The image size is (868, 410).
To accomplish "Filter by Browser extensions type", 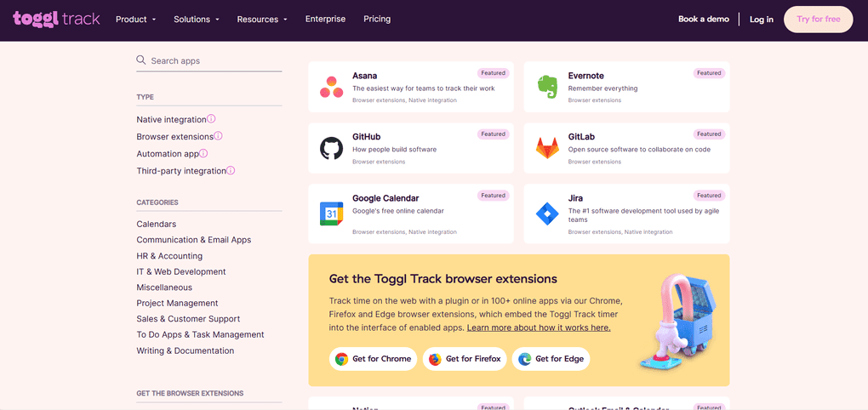I will (x=175, y=136).
